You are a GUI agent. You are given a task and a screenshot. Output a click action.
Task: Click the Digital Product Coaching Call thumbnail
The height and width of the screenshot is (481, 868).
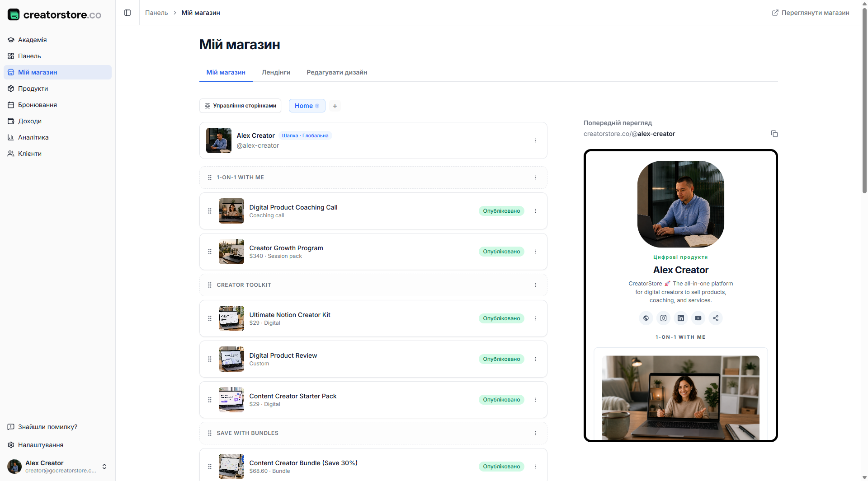tap(231, 211)
